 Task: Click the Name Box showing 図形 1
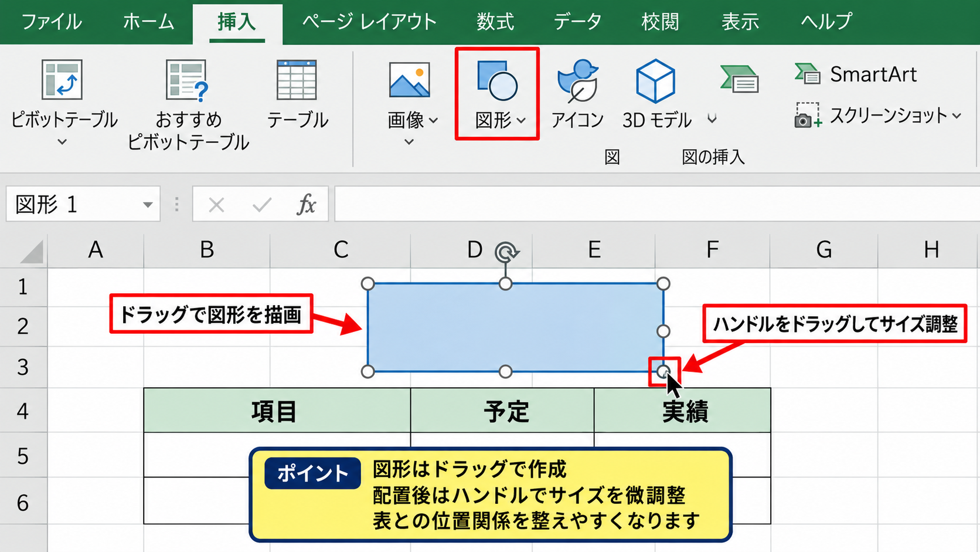(83, 204)
